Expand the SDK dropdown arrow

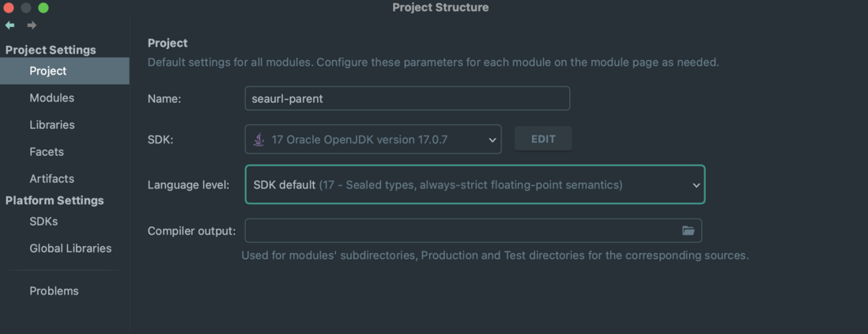(492, 139)
